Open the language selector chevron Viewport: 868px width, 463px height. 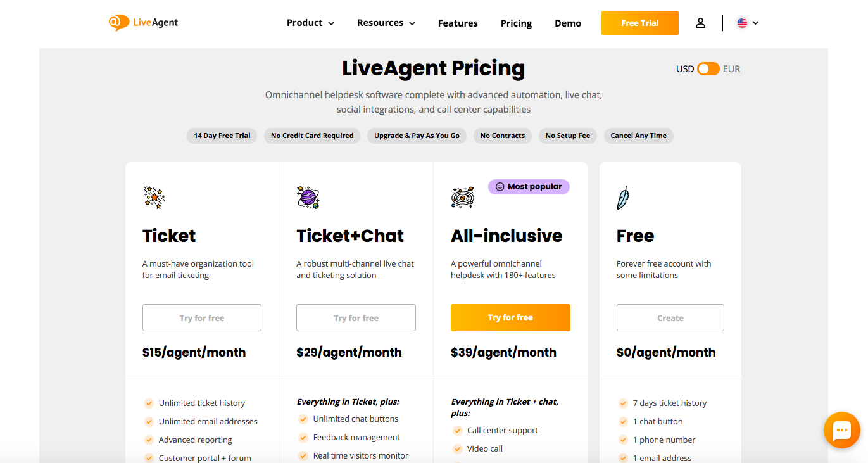[x=755, y=23]
